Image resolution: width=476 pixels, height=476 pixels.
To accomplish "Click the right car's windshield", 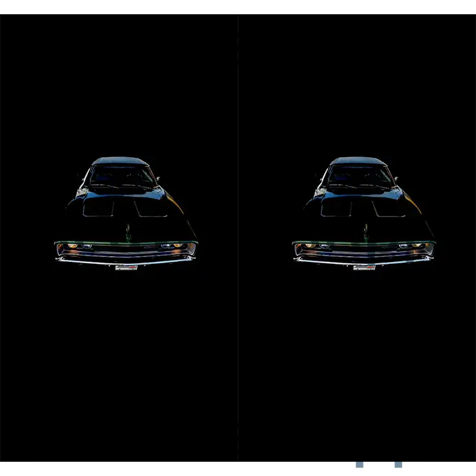I will [x=360, y=177].
